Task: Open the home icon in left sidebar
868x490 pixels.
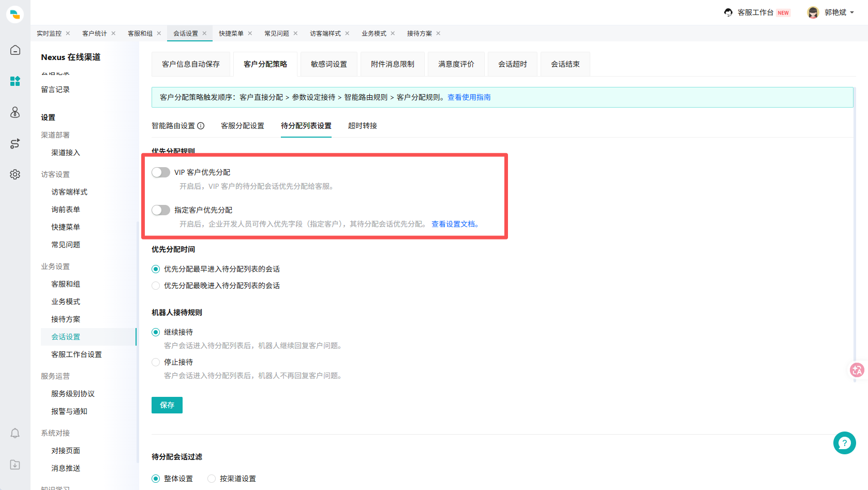Action: click(15, 50)
